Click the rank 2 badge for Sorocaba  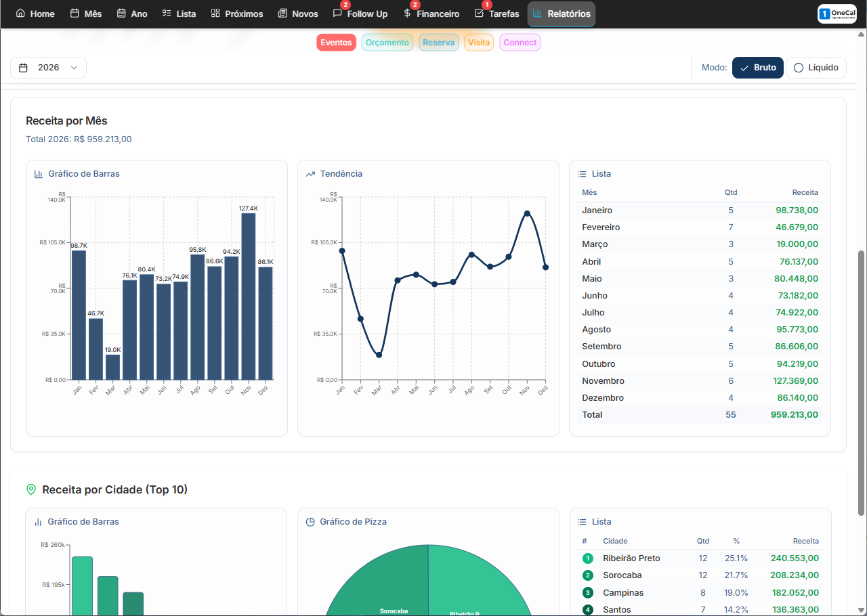pyautogui.click(x=587, y=575)
